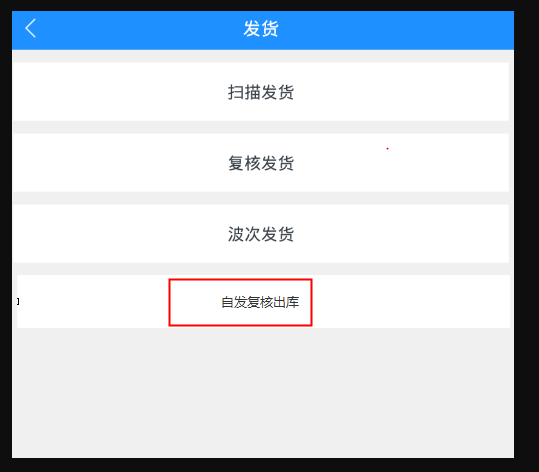This screenshot has height=472, width=539.
Task: Tap the 复核发货 text label
Action: [261, 163]
